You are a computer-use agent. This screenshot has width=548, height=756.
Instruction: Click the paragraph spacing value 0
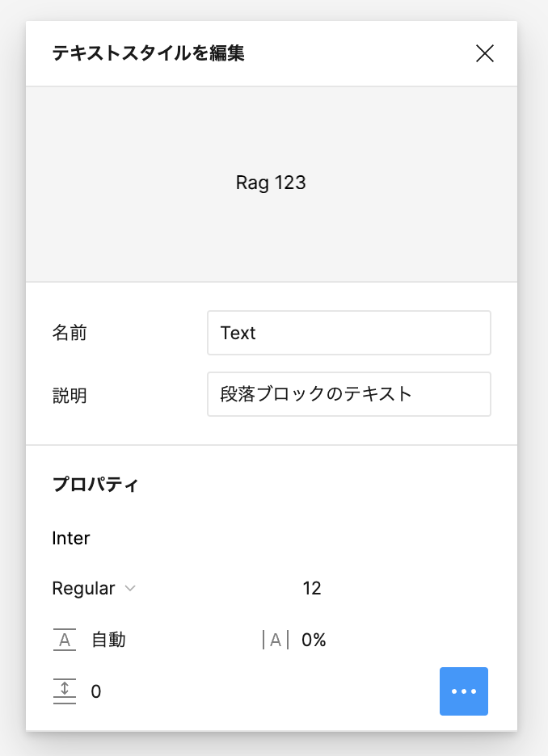[96, 691]
